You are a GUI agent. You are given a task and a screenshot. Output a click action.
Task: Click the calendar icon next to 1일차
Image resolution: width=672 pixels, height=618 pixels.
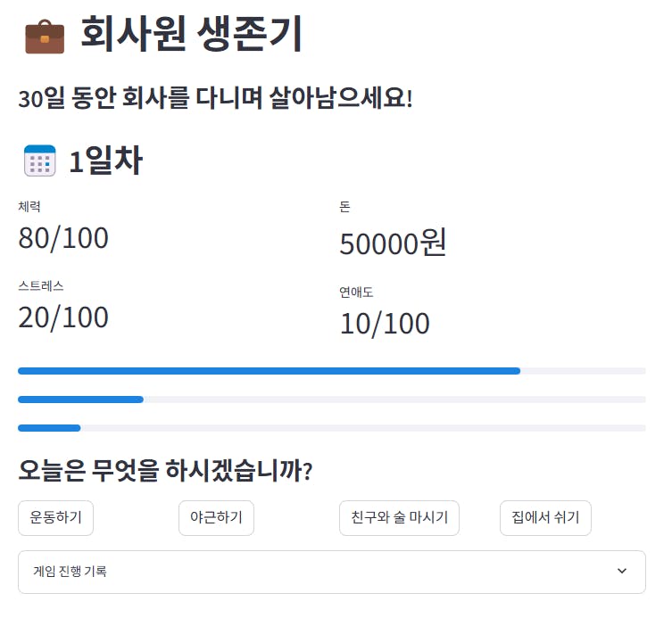coord(39,161)
